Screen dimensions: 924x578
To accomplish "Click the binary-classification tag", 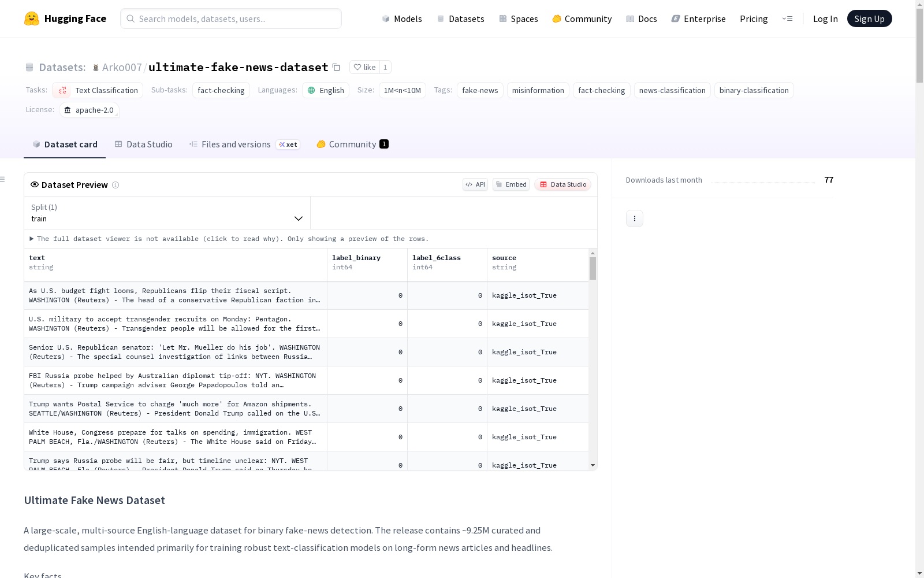I will [754, 90].
